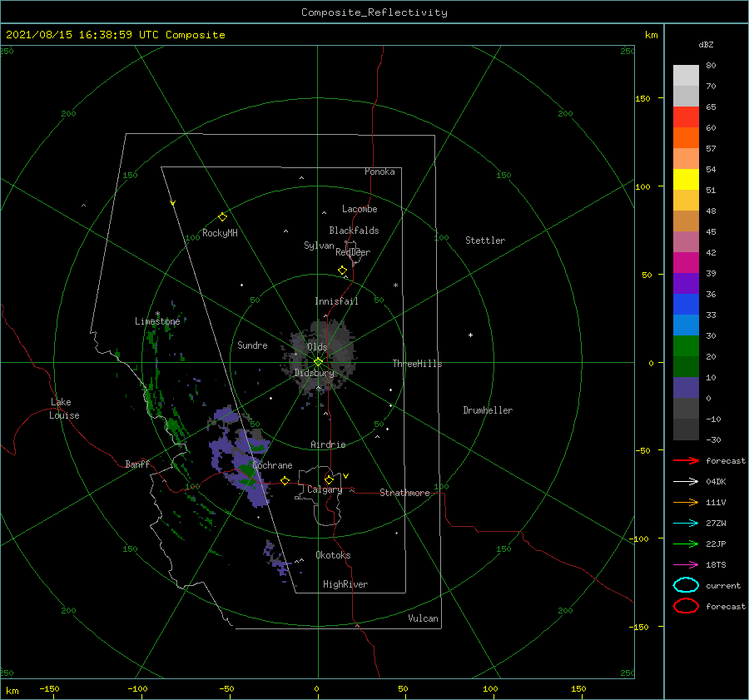
Task: Click the bright green 30 dBZ swatch
Action: tap(686, 345)
